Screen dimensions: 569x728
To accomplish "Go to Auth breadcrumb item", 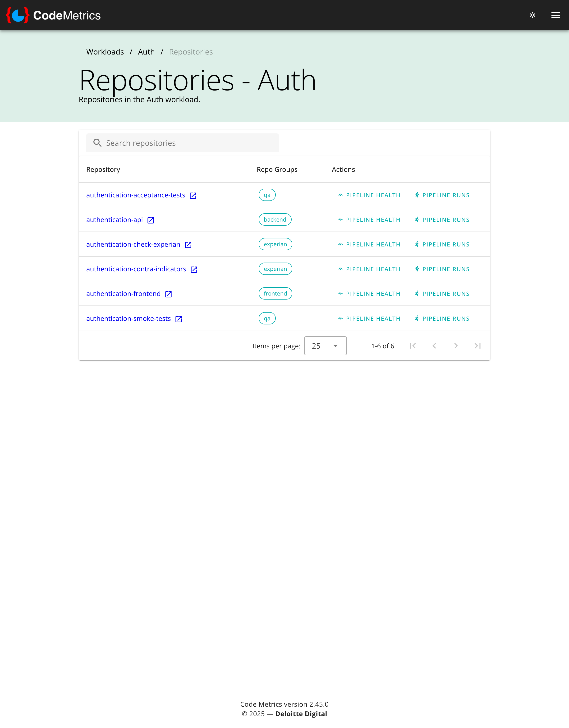I will tap(146, 52).
